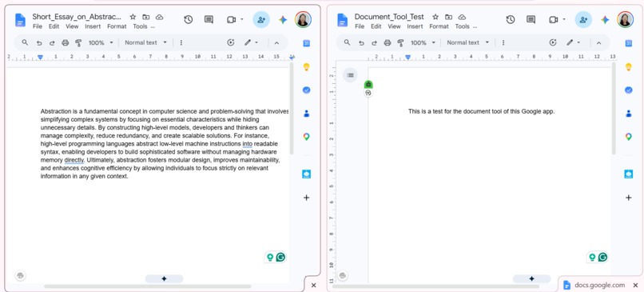Open File menu in Short_Essay window

38,26
